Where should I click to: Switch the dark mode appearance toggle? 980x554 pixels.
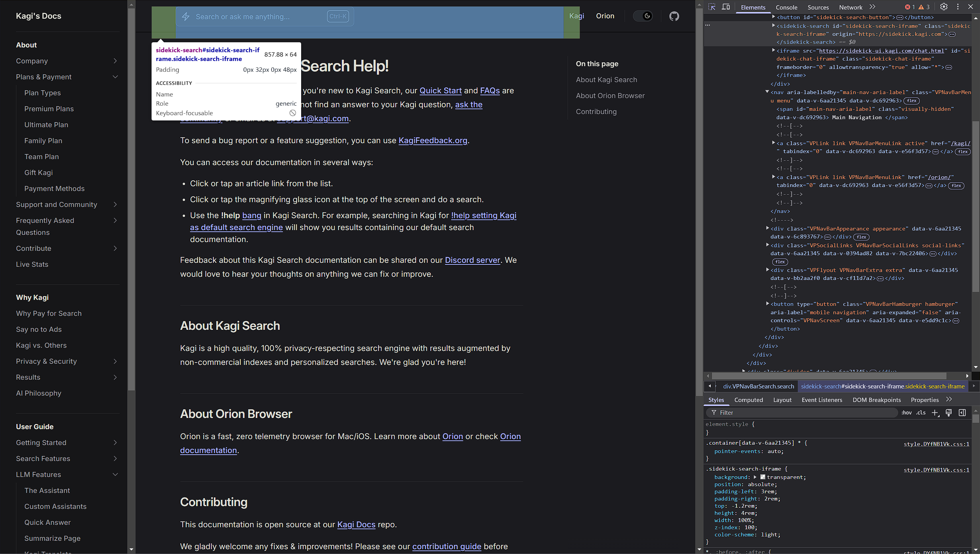click(643, 16)
